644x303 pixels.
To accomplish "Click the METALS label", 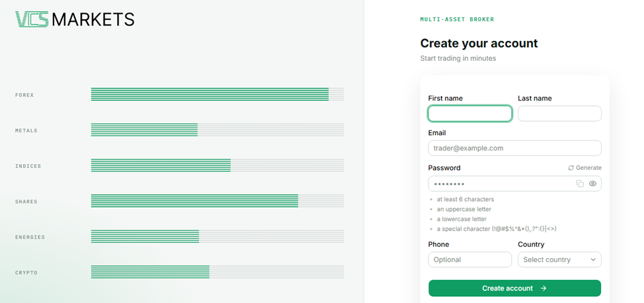I will tap(26, 131).
